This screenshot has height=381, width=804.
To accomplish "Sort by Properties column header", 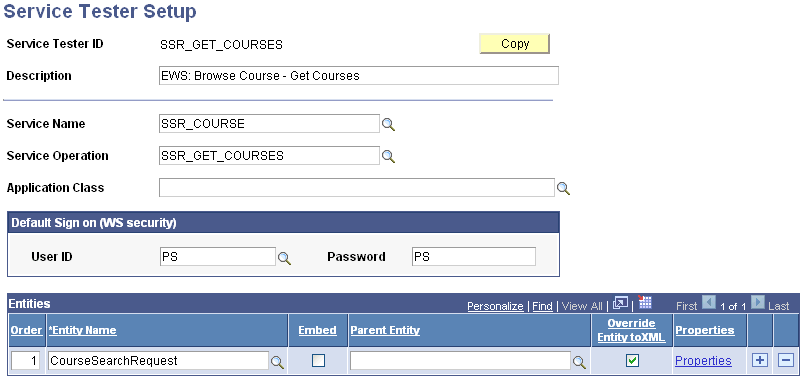I will click(x=705, y=330).
